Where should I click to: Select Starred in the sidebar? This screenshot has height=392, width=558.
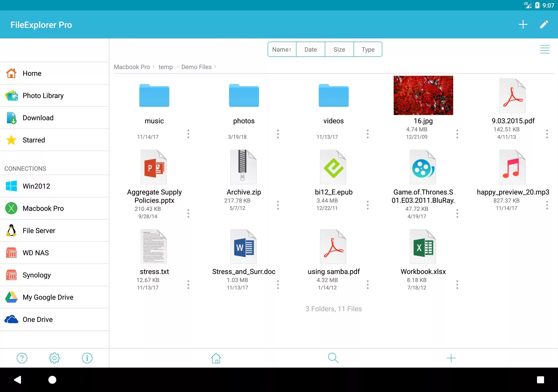click(x=34, y=140)
